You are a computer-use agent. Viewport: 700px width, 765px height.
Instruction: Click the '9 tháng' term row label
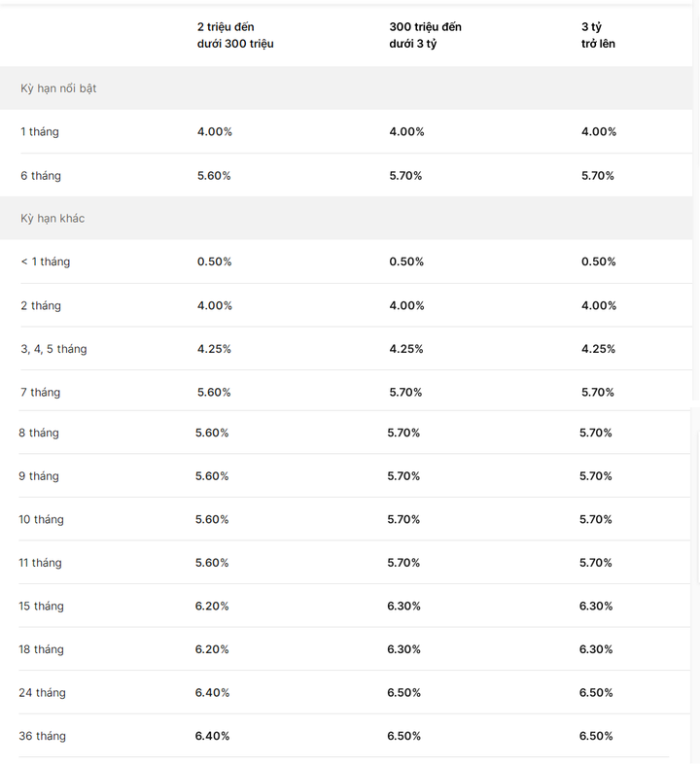tap(39, 476)
